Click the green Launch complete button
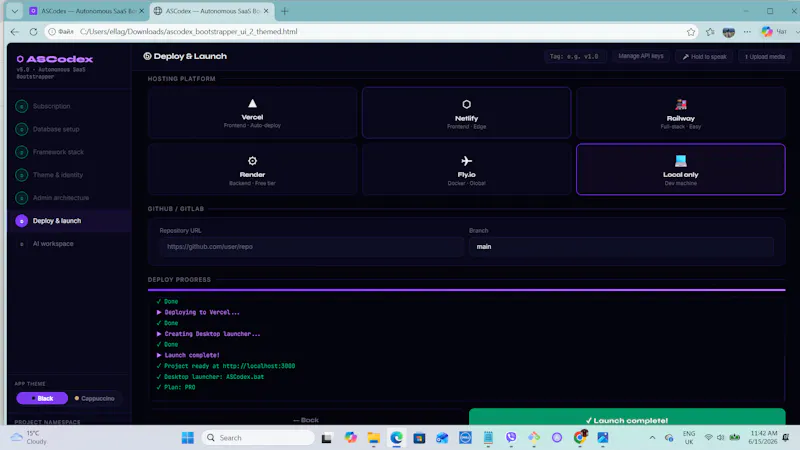Image resolution: width=800 pixels, height=450 pixels. tap(627, 418)
